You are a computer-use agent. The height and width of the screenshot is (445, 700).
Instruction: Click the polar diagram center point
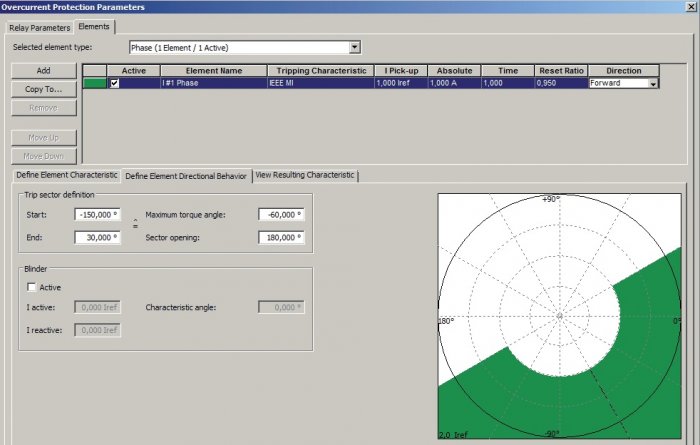(x=559, y=316)
